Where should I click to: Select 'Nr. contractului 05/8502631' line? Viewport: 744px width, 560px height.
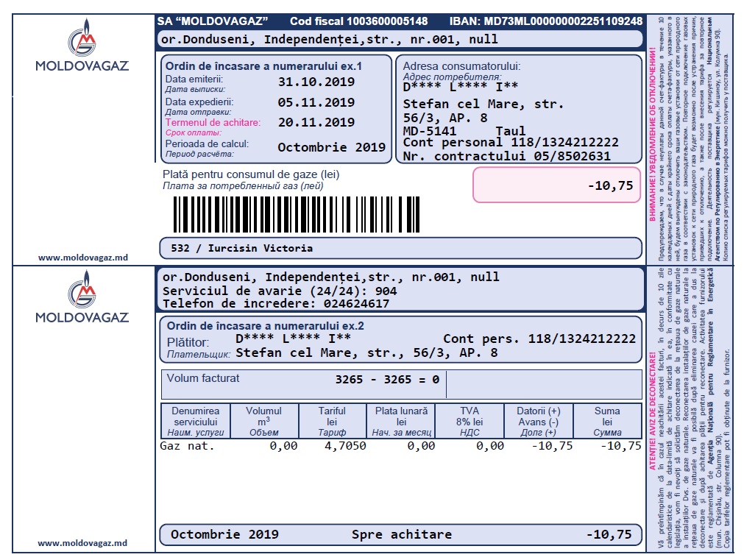pyautogui.click(x=507, y=156)
